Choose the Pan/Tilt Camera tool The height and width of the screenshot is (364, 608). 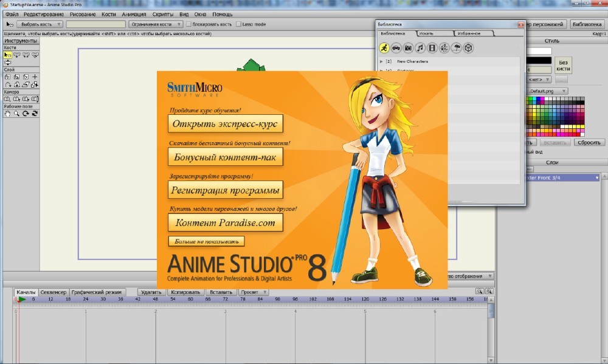[x=35, y=99]
